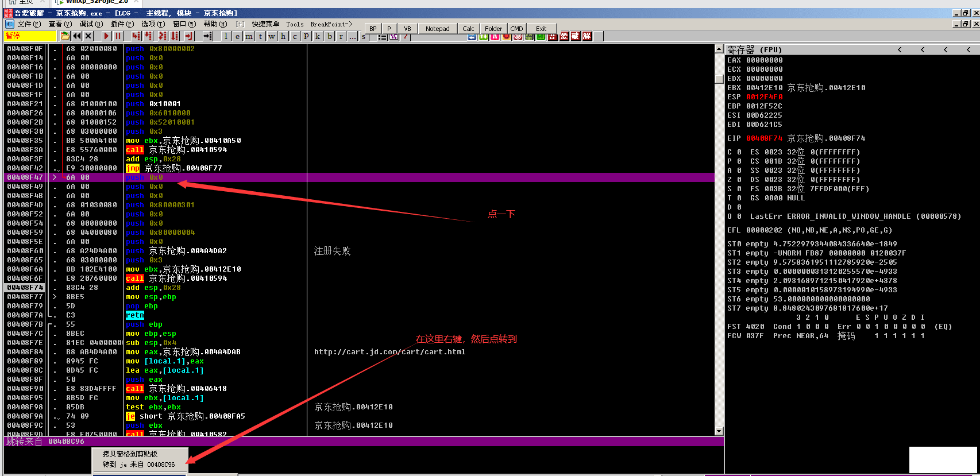
Task: Show Log window with 'l' button
Action: 226,36
